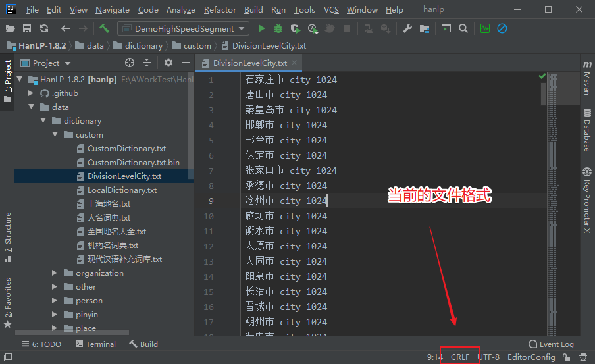Collapse the HanLP-1.8.2 root node
Screen dimensions: 595x364
pyautogui.click(x=20, y=79)
